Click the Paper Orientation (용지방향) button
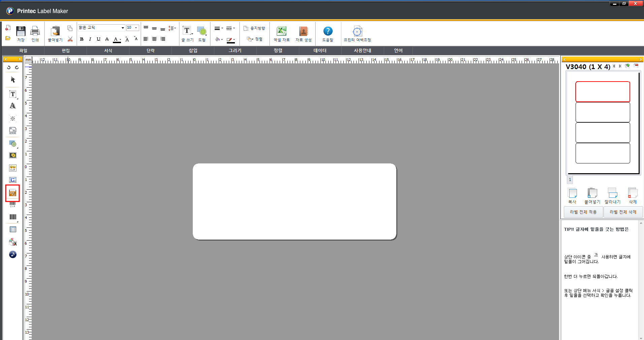This screenshot has width=644, height=340. tap(254, 28)
